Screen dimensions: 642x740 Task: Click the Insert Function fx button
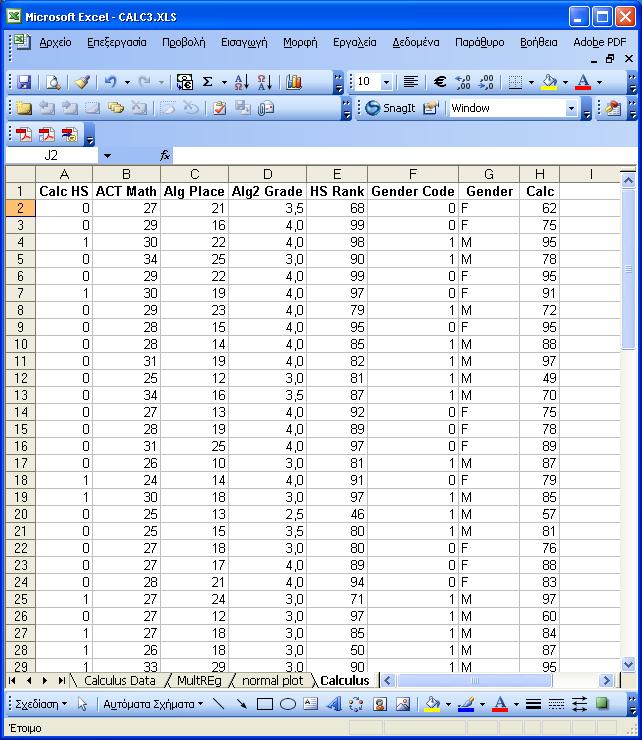click(x=165, y=155)
